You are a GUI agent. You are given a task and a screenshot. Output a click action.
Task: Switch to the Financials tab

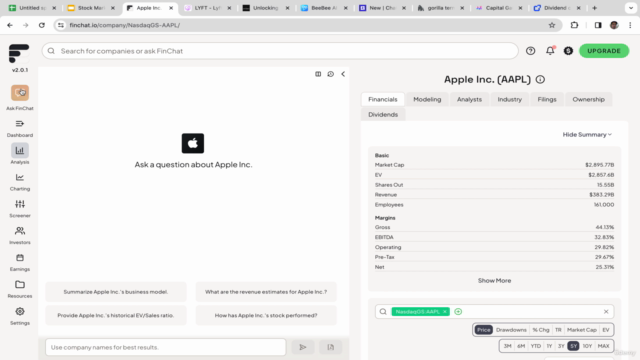coord(382,100)
